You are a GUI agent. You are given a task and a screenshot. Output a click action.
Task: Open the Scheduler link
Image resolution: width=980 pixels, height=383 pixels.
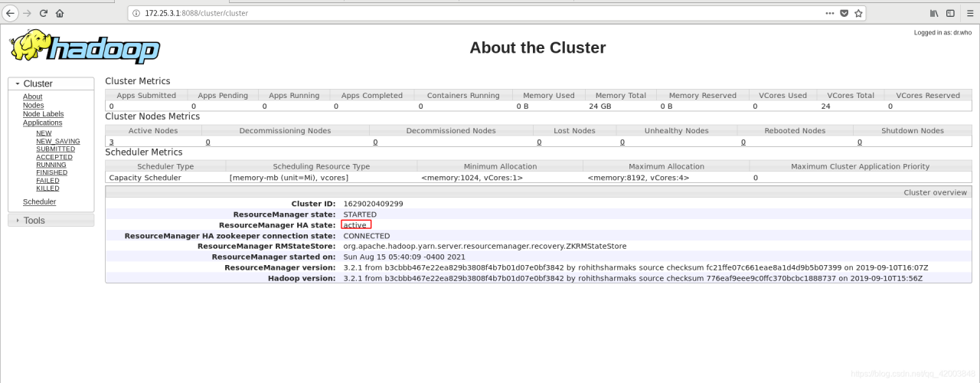tap(40, 201)
